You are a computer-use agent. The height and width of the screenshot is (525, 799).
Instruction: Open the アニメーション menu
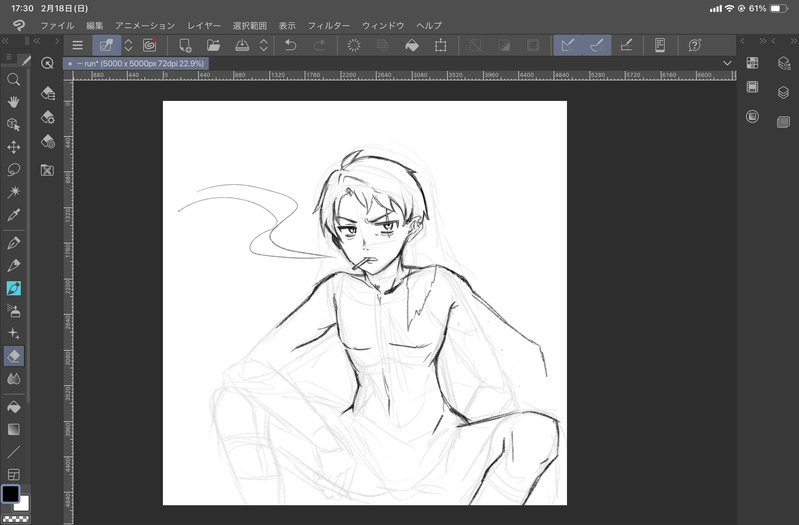point(145,25)
